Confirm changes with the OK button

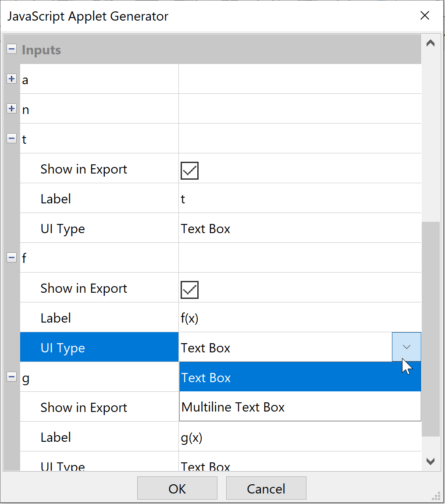pyautogui.click(x=177, y=488)
